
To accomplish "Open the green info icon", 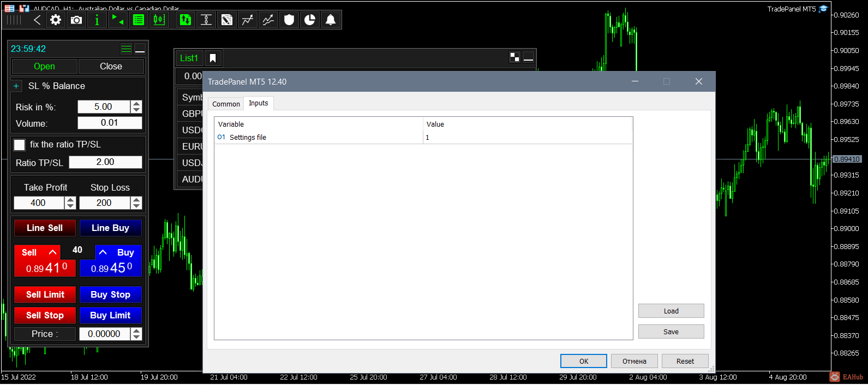I will [x=97, y=20].
